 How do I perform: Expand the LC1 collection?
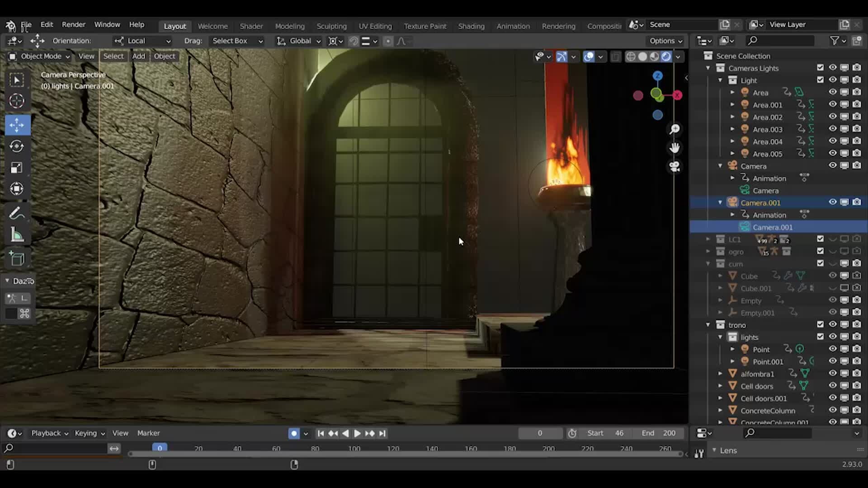(x=708, y=239)
